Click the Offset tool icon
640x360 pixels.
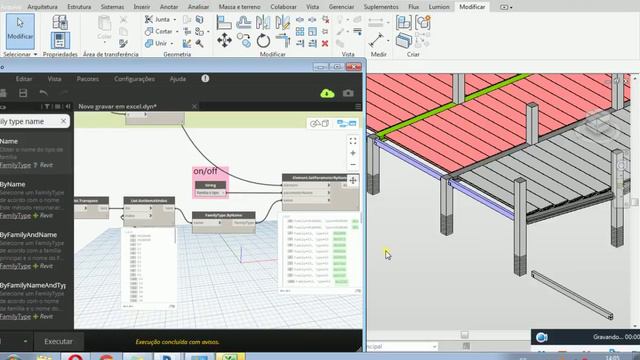[x=244, y=22]
